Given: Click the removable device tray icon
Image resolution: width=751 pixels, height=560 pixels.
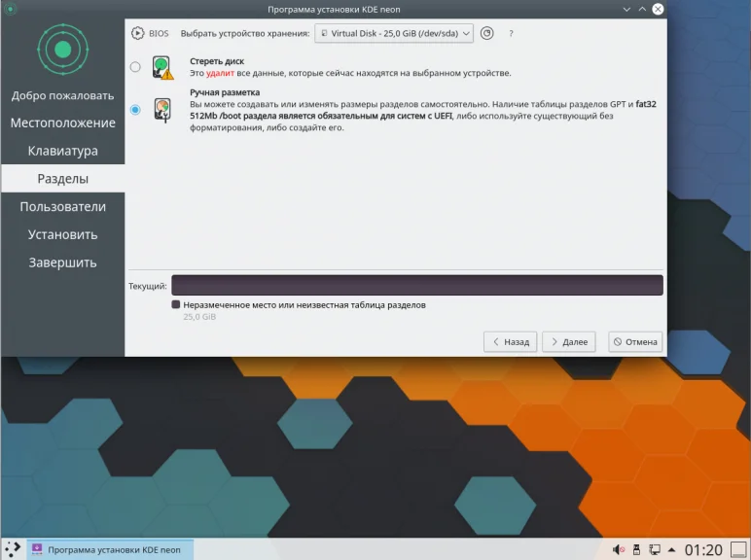Looking at the screenshot, I should (x=636, y=549).
